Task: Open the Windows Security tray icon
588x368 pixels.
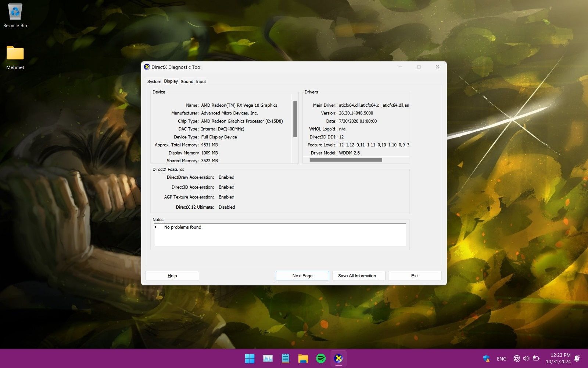Action: (487, 358)
